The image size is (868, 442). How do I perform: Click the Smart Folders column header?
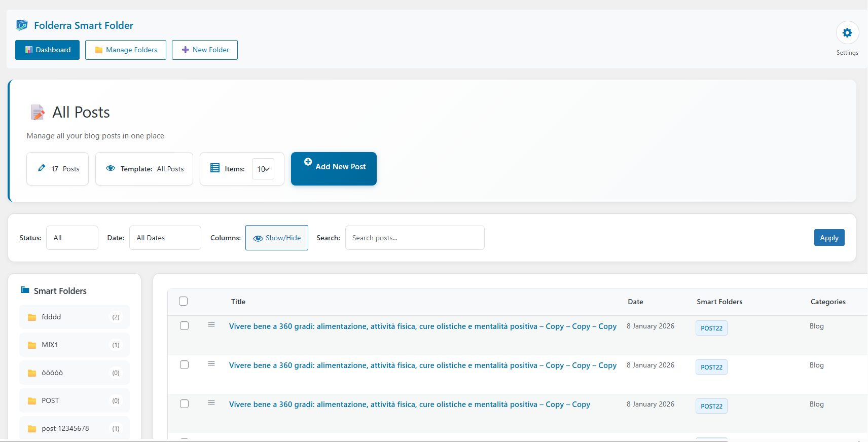tap(719, 302)
